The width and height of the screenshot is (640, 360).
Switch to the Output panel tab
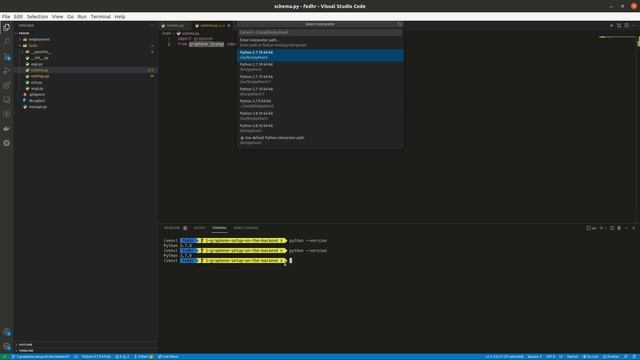[200, 228]
